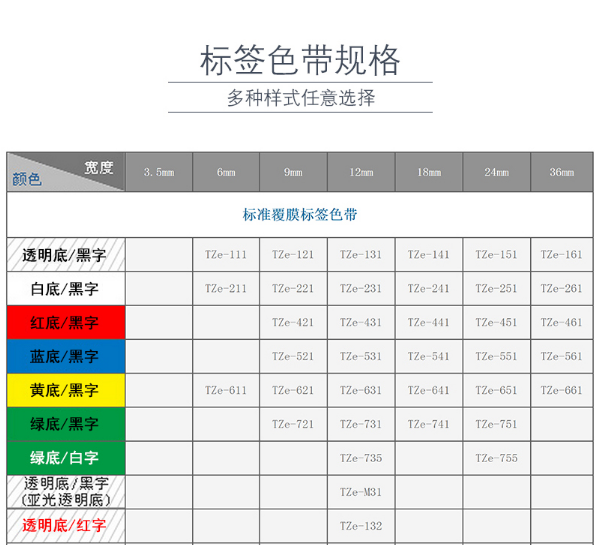
Task: Click the 9mm width column header
Action: point(293,172)
